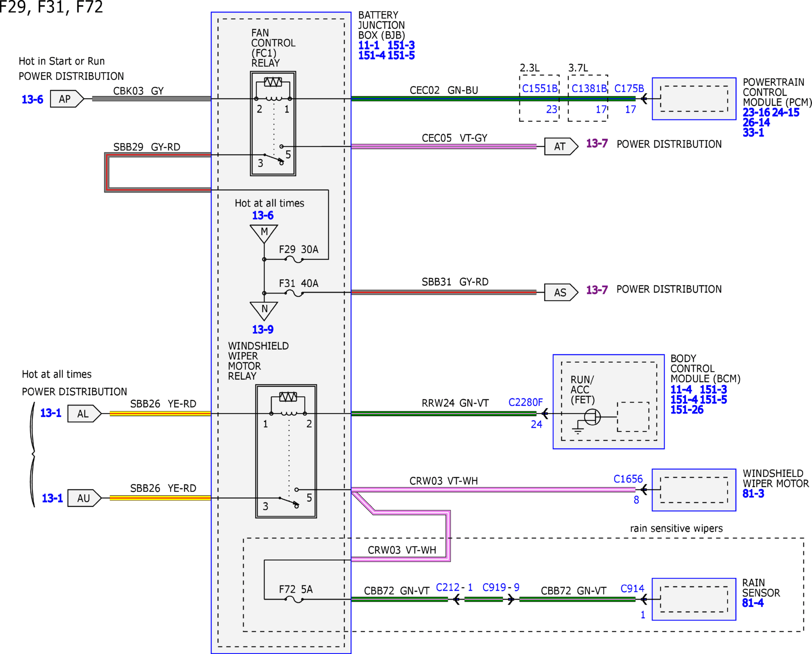812x654 pixels.
Task: Open the 13-1 link beside AL connector
Action: (51, 413)
